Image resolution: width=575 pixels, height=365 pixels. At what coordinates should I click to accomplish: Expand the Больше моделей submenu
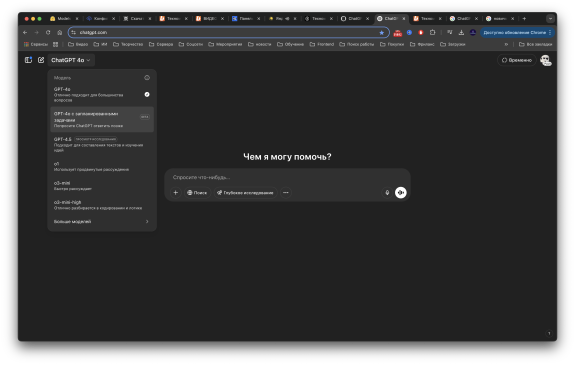tap(102, 221)
